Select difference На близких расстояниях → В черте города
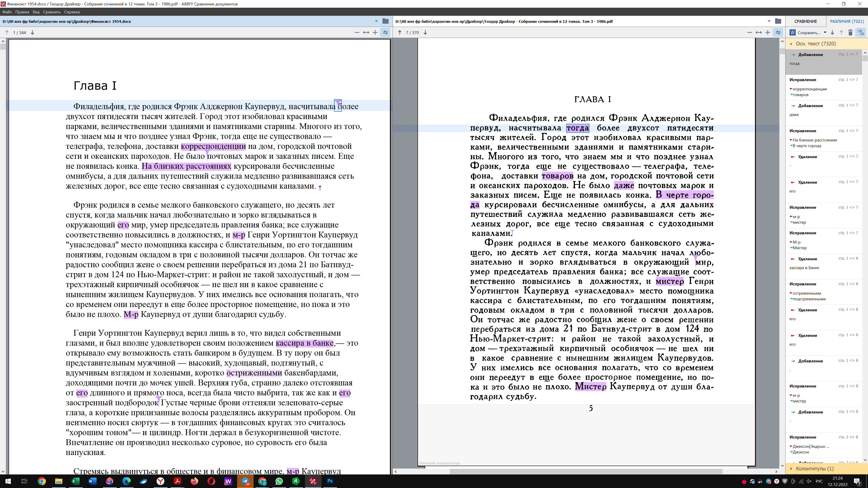This screenshot has width=868, height=488. pyautogui.click(x=823, y=139)
